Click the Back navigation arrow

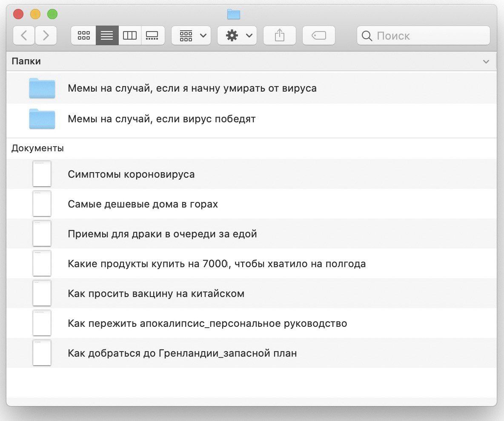24,36
